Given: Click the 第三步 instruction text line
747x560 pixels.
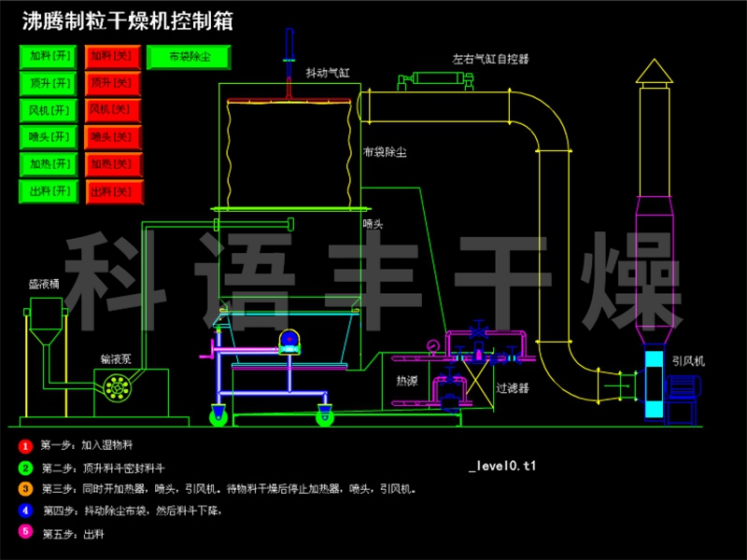Looking at the screenshot, I should click(x=229, y=489).
